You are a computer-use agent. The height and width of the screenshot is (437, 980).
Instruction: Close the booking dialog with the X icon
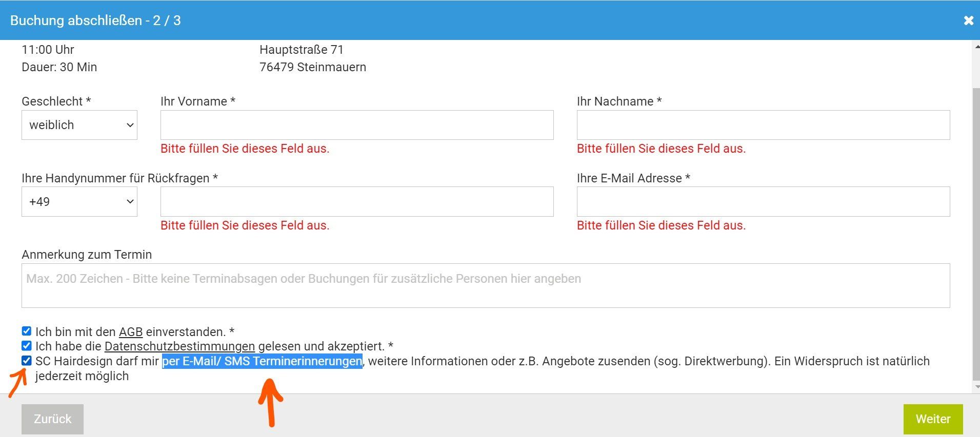point(968,20)
